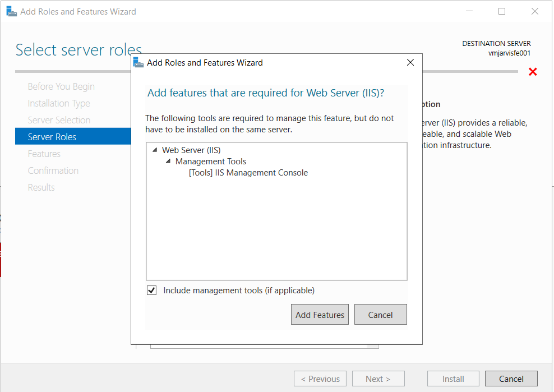Select Management Tools tree label
The height and width of the screenshot is (392, 554).
click(211, 161)
